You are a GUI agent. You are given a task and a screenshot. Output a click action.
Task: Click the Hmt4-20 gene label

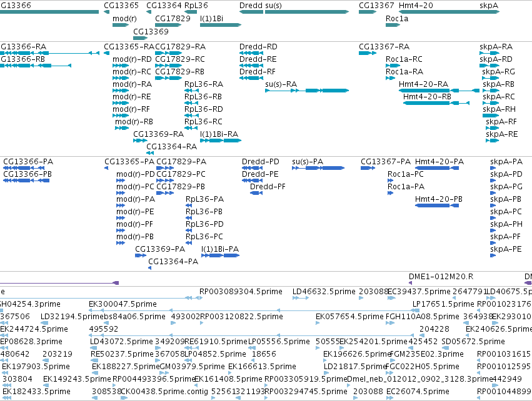pos(416,6)
